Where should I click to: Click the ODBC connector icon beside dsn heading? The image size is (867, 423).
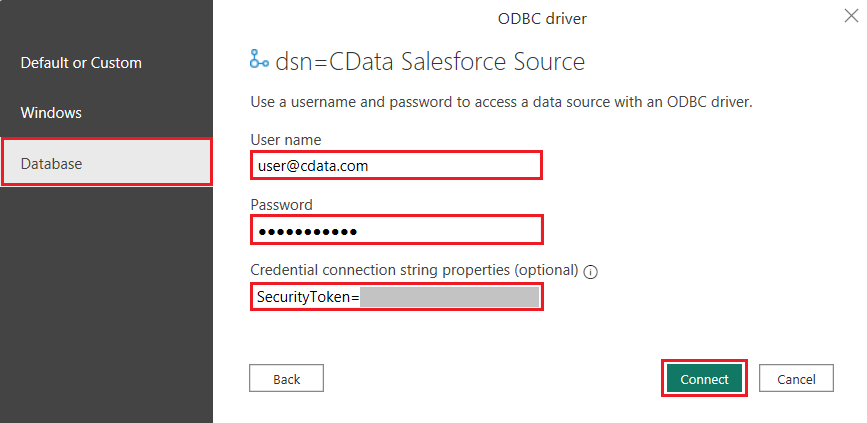pyautogui.click(x=259, y=61)
